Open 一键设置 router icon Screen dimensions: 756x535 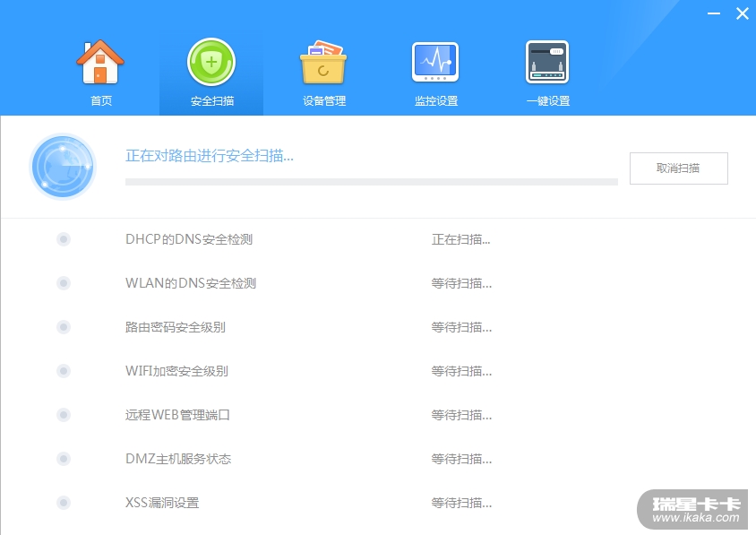547,62
